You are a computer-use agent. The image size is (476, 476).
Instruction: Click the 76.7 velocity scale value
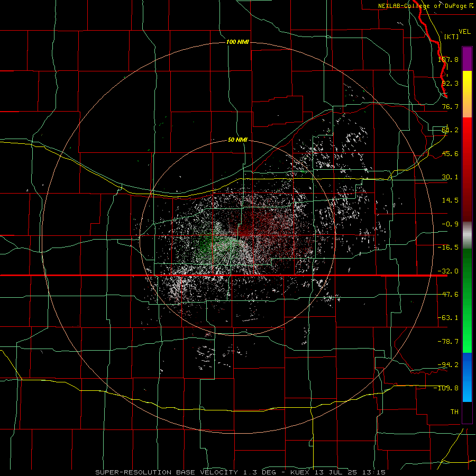click(450, 106)
